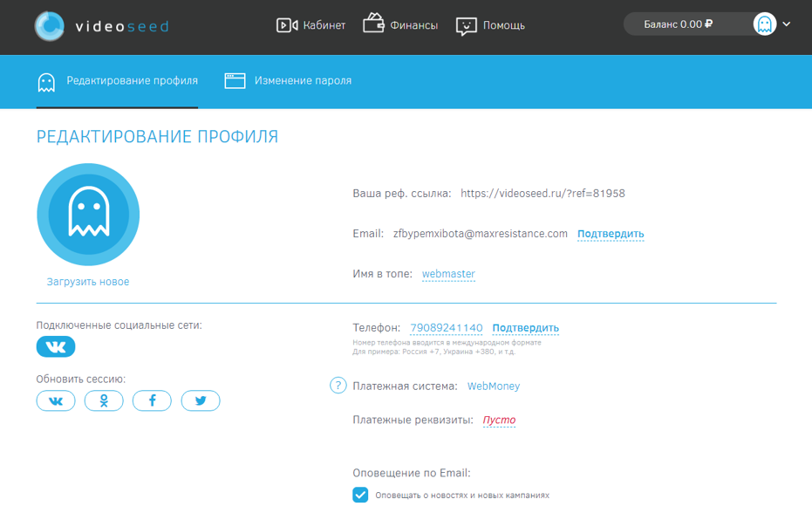This screenshot has height=513, width=812.
Task: Click the connected VK network badge
Action: (56, 346)
